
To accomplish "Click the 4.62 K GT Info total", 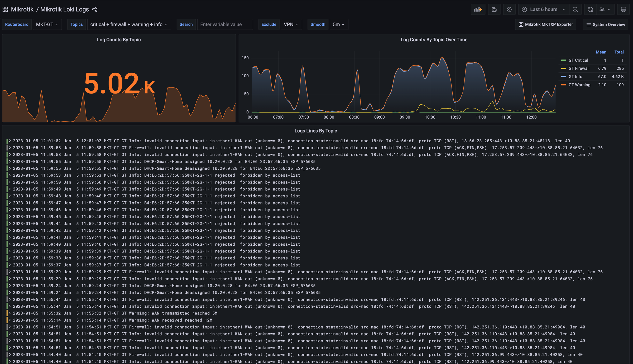I will click(618, 77).
